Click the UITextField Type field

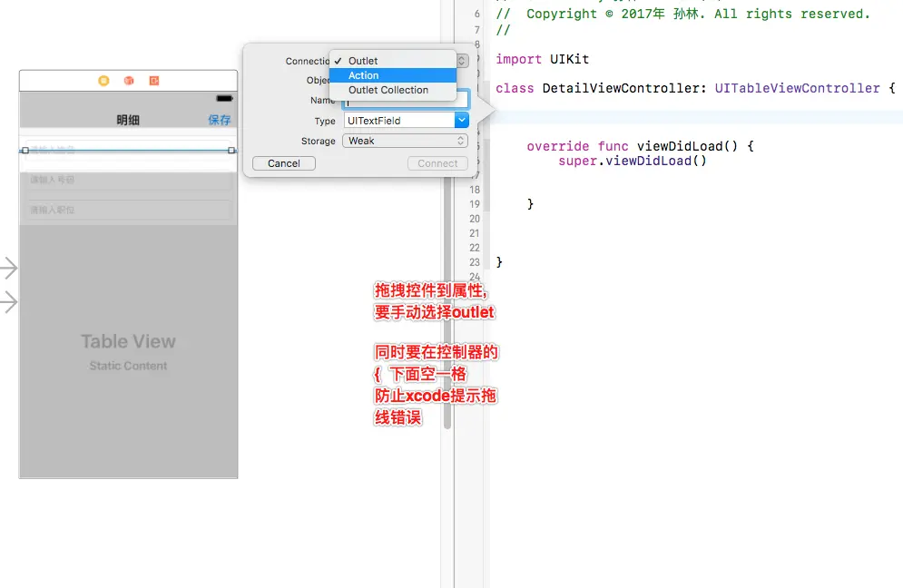[x=399, y=121]
